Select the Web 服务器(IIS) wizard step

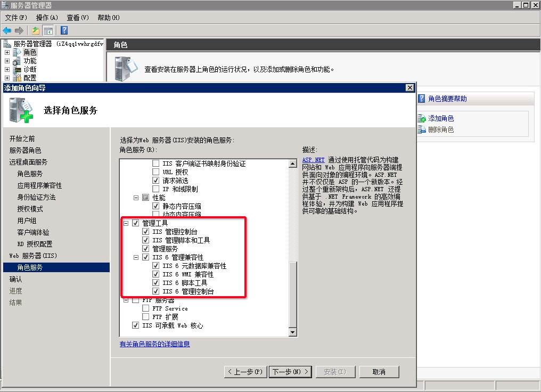pyautogui.click(x=33, y=256)
